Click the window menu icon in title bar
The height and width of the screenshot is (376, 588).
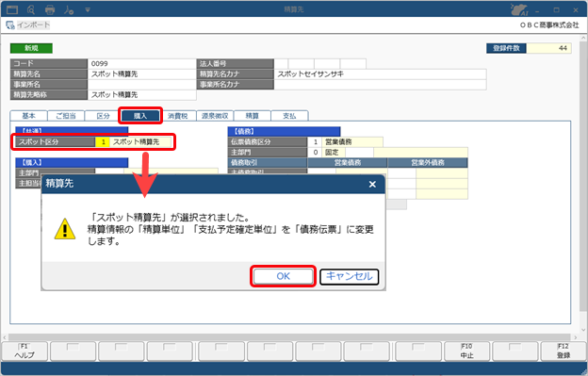pos(12,9)
